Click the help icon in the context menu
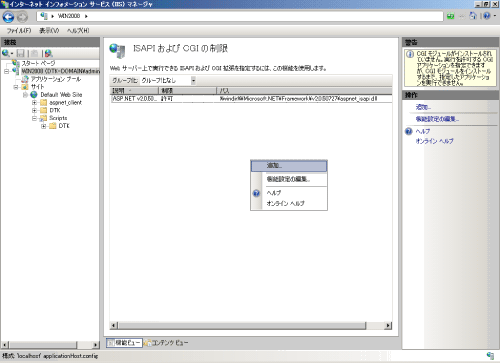Screen dimensions: 500x363 point(256,193)
